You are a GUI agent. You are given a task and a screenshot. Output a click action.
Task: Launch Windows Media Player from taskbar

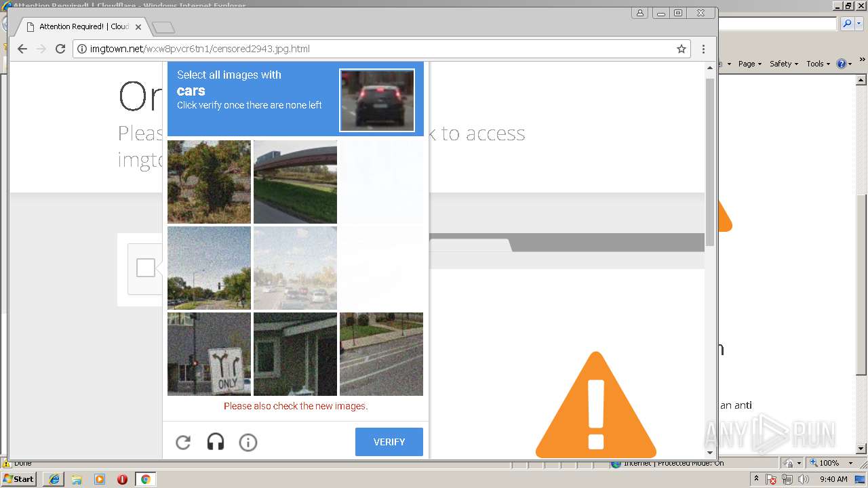tap(100, 479)
